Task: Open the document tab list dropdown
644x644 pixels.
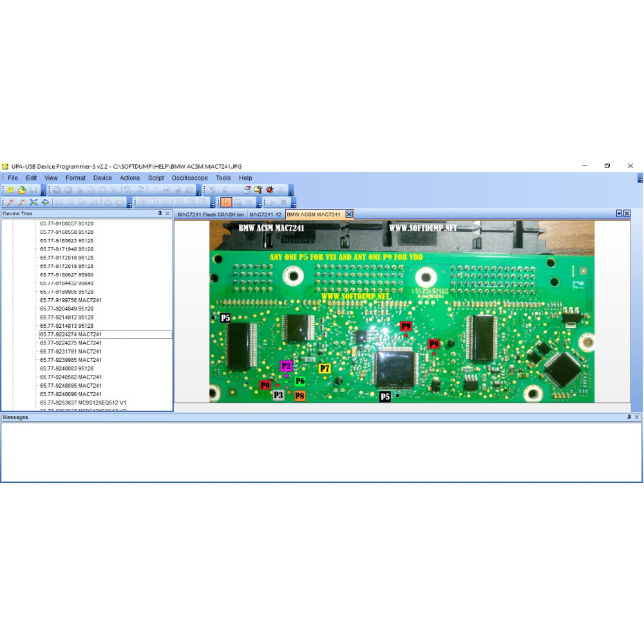Action: (x=619, y=213)
